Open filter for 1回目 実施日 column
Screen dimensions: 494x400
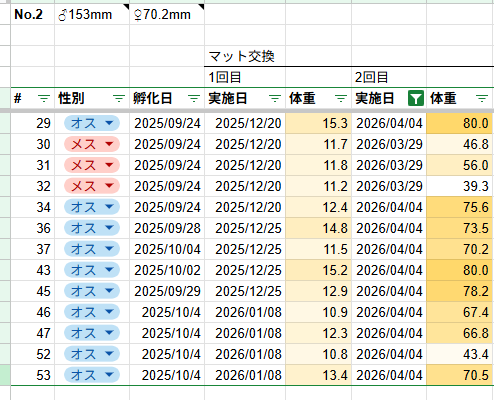point(275,98)
